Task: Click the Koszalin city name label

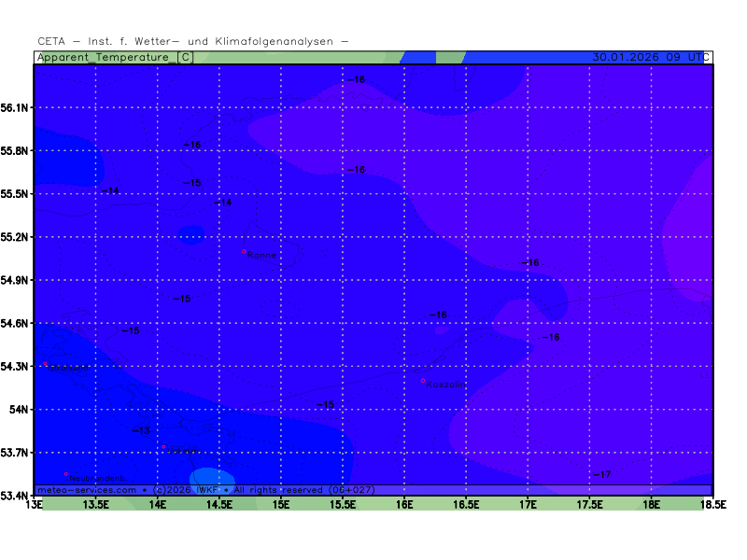Action: pyautogui.click(x=444, y=385)
